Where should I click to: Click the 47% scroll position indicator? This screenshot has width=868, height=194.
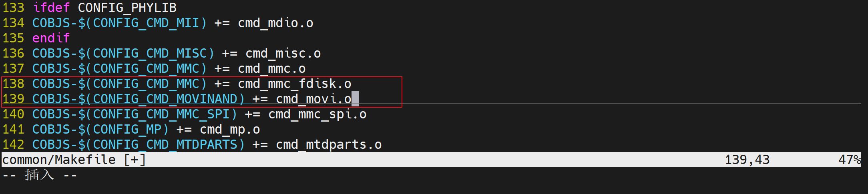click(850, 160)
